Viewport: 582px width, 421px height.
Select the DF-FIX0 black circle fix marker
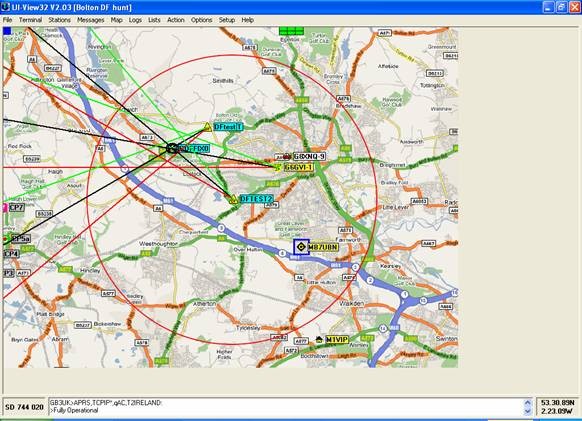point(172,149)
